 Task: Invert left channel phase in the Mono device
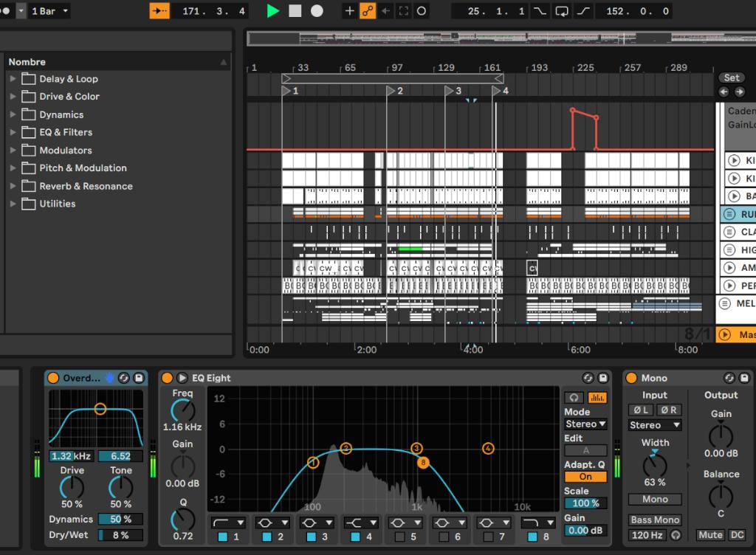coord(640,410)
